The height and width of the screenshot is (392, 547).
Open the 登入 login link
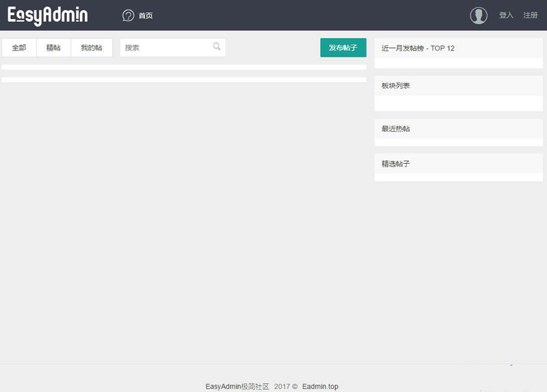[506, 15]
